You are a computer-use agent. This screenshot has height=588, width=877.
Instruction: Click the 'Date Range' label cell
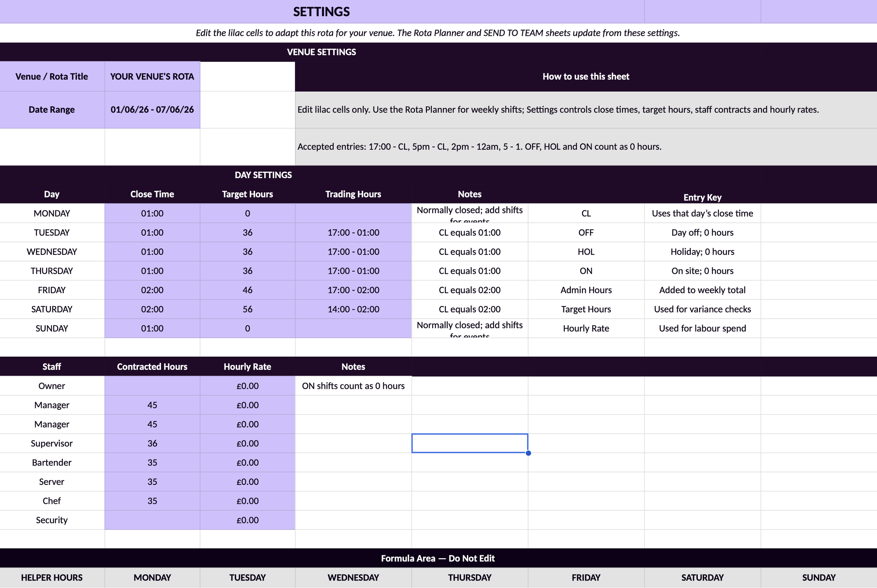pyautogui.click(x=52, y=109)
